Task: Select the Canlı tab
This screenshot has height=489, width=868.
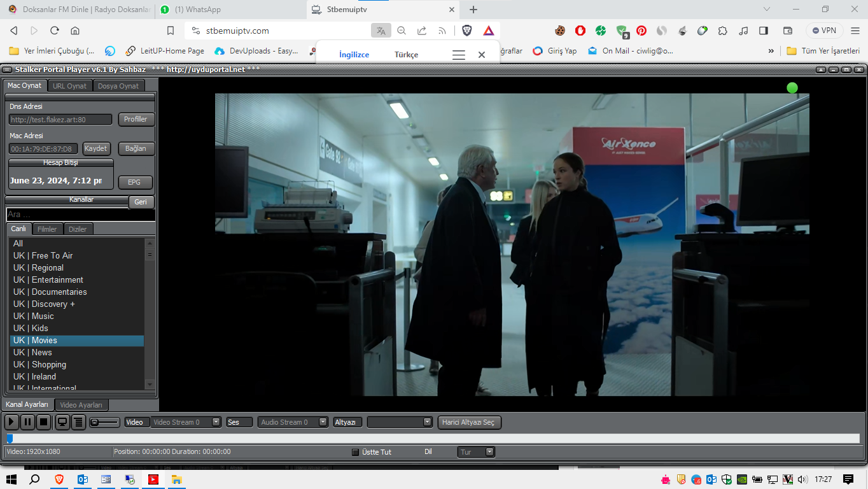Action: (x=18, y=229)
